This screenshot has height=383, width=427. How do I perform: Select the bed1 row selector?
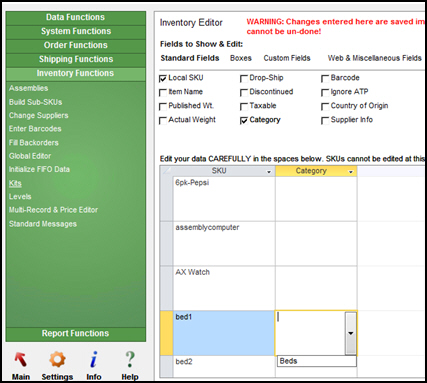(166, 333)
